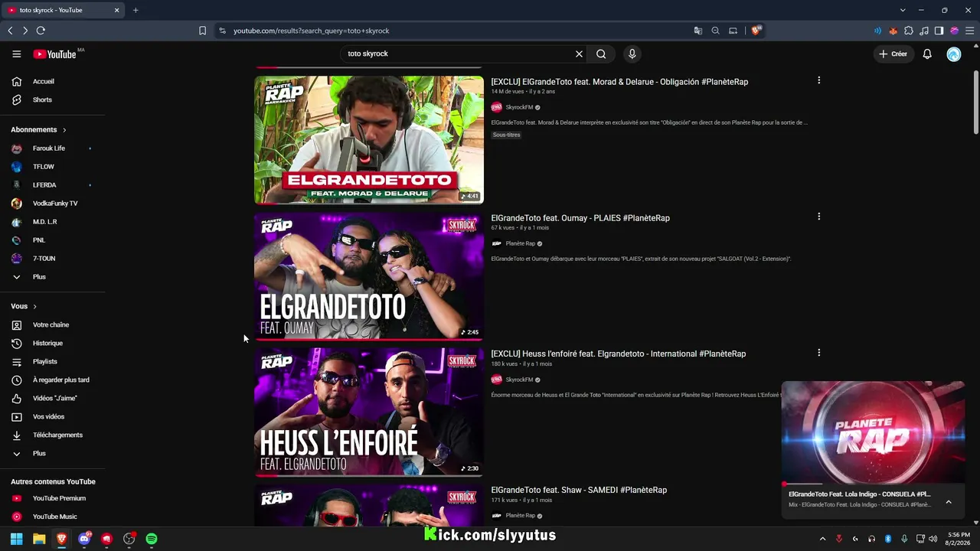Translate this page icon
This screenshot has height=551, width=980.
tap(698, 31)
